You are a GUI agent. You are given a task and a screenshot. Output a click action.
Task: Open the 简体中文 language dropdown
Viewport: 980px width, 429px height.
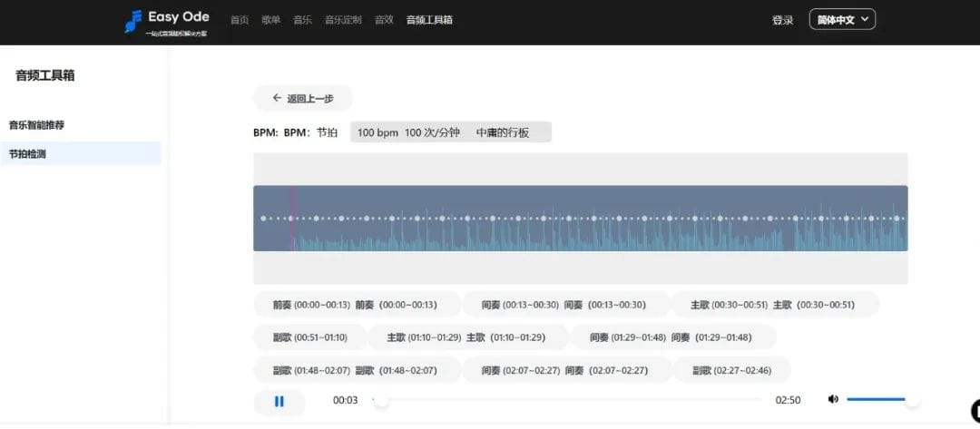842,20
